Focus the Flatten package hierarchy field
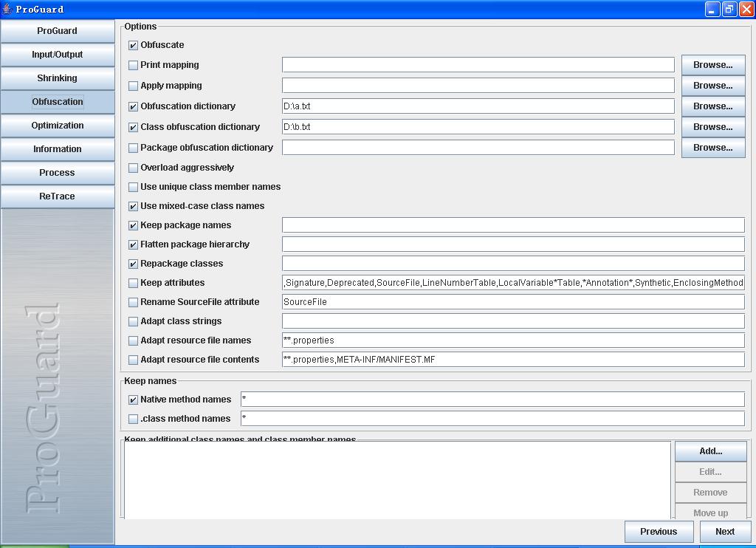756x548 pixels. (x=514, y=244)
